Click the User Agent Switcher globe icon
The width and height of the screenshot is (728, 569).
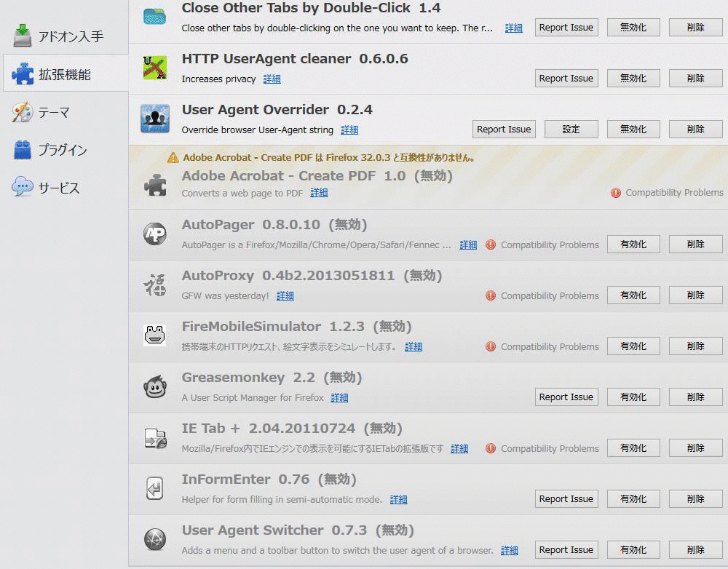tap(154, 540)
